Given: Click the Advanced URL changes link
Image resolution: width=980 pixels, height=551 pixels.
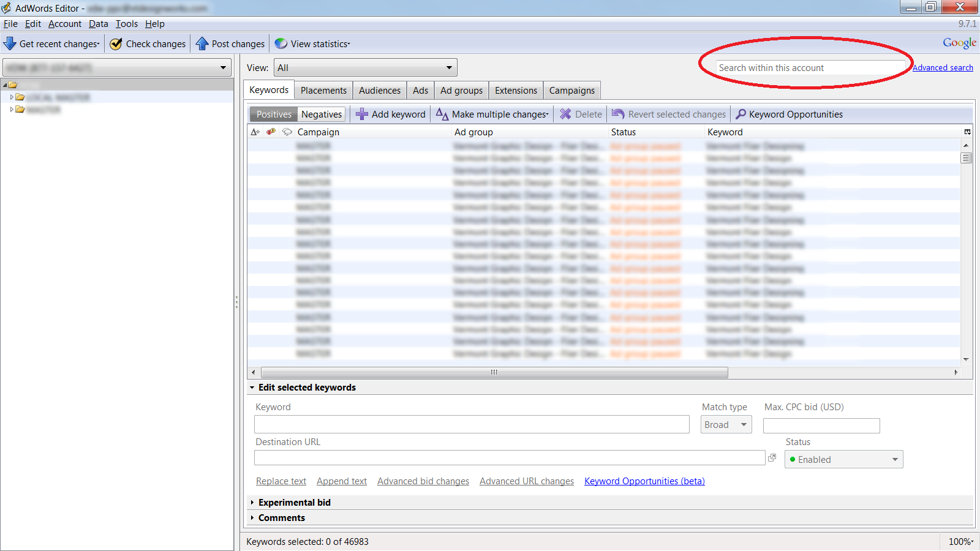Looking at the screenshot, I should click(x=527, y=481).
